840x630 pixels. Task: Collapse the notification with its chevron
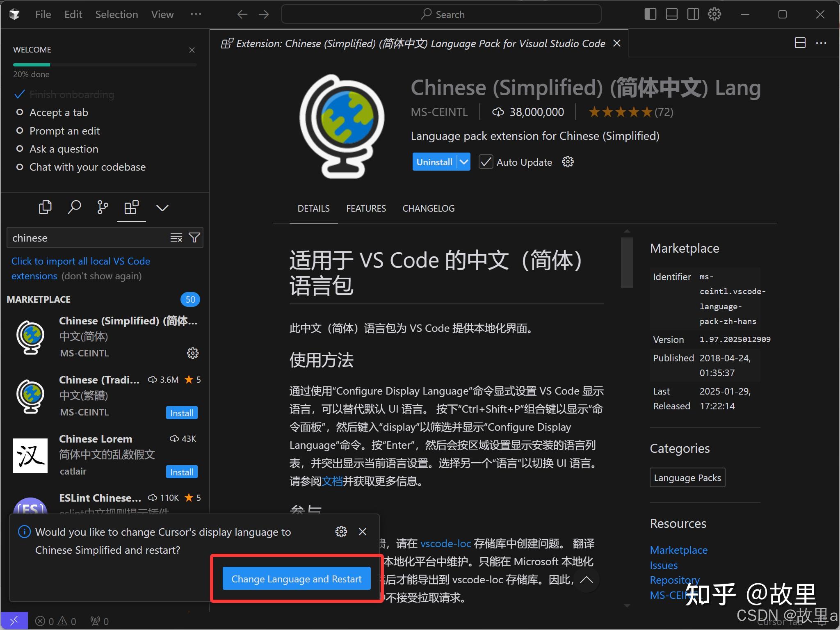coord(587,580)
